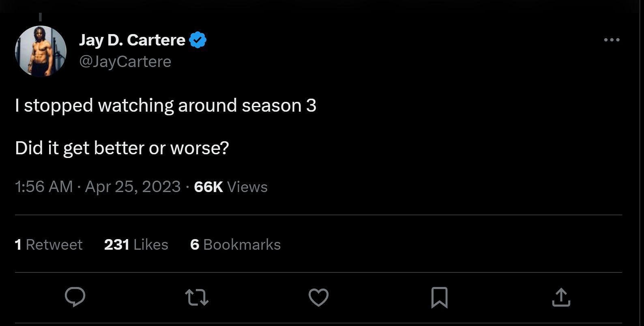Like the tweet with the heart icon

(x=318, y=298)
